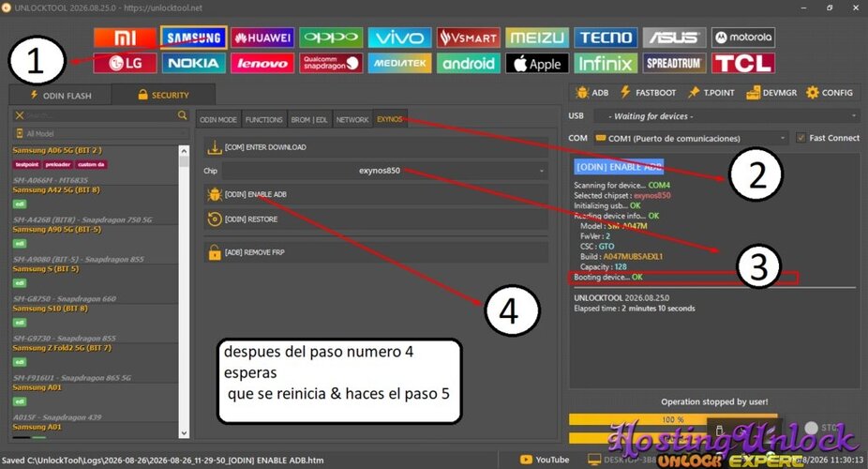868x469 pixels.
Task: Open the FUNCTIONS tab
Action: pos(264,119)
